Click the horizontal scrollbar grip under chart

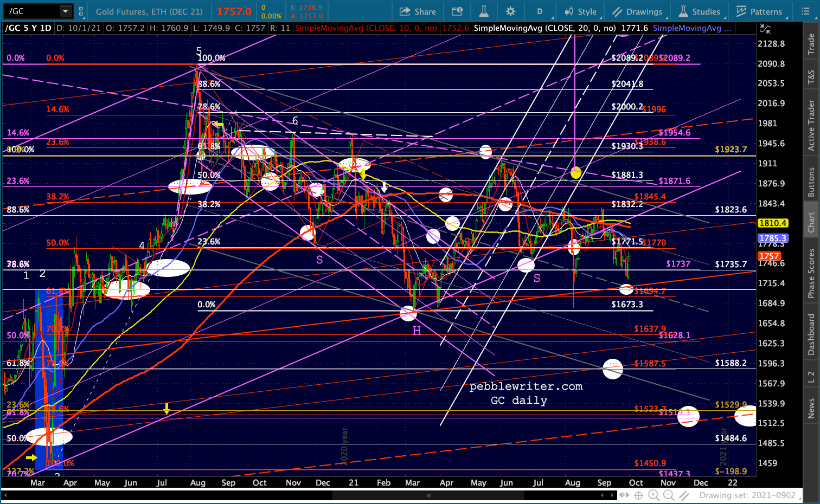pyautogui.click(x=428, y=495)
